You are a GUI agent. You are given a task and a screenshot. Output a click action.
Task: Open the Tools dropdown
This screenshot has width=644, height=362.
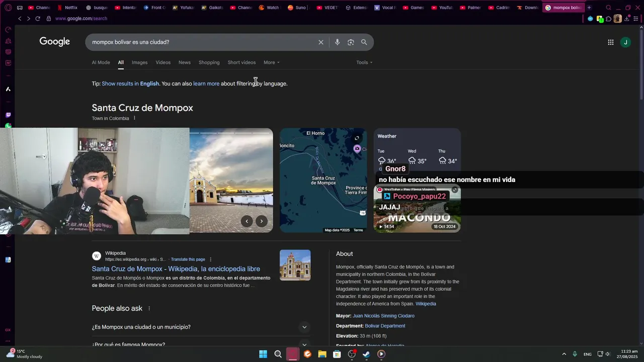(x=364, y=62)
